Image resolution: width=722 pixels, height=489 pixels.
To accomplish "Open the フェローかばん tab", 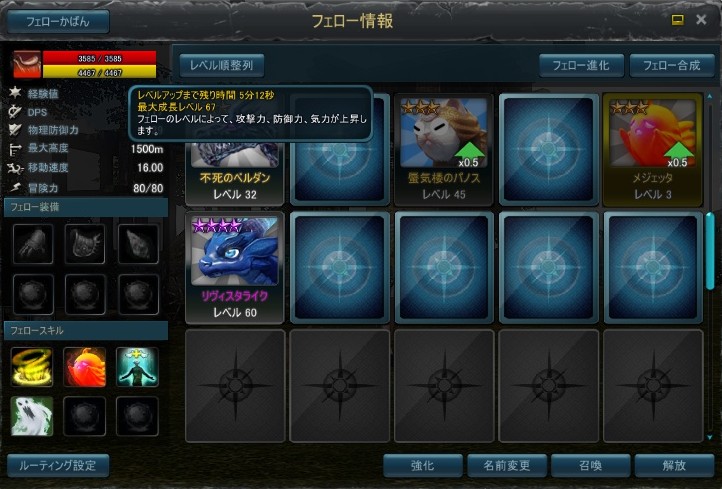I will coord(58,22).
